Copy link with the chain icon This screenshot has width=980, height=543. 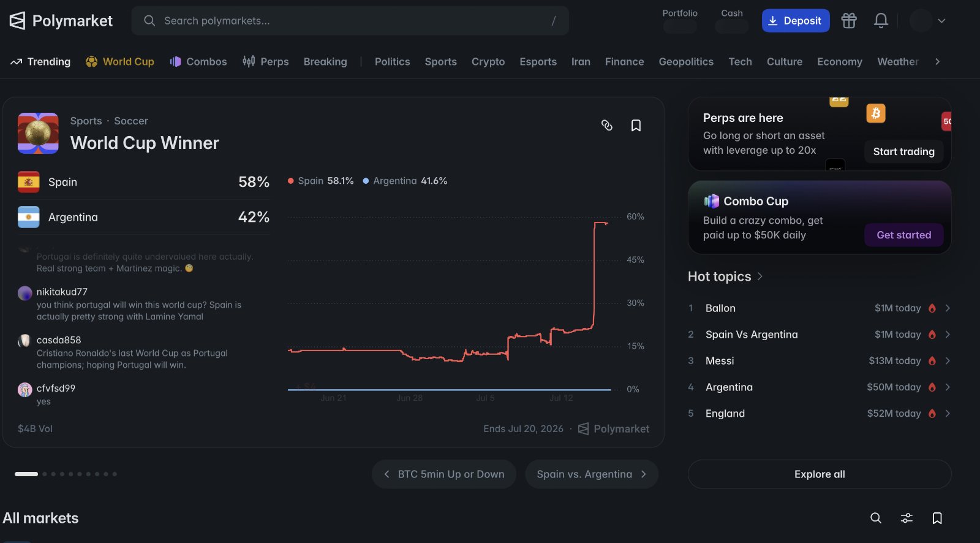[x=607, y=125]
